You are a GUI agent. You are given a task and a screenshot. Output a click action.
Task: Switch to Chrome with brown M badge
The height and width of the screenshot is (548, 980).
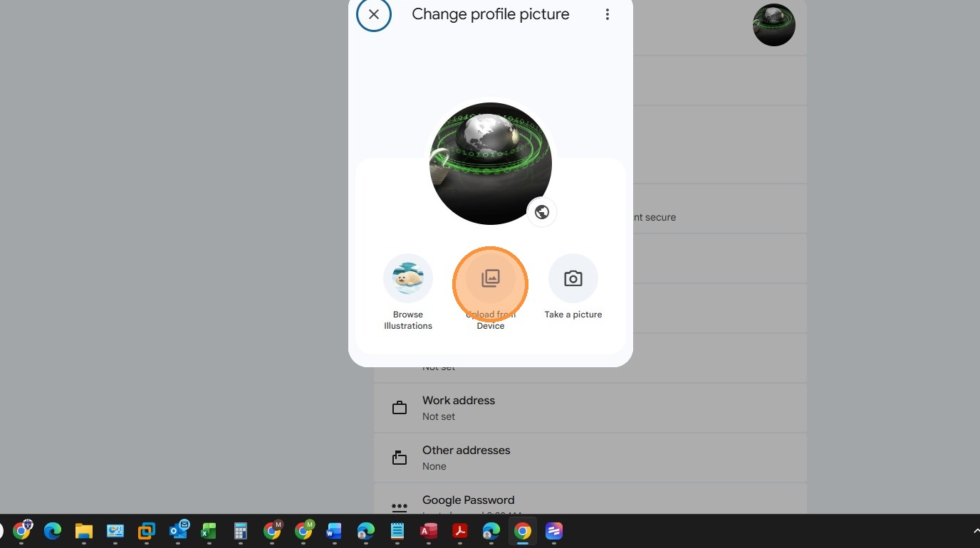pos(272,530)
